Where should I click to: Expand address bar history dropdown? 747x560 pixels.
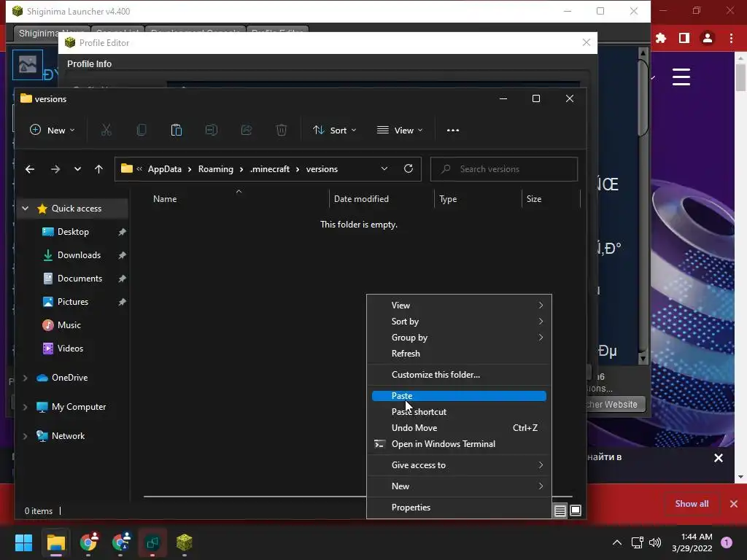384,168
